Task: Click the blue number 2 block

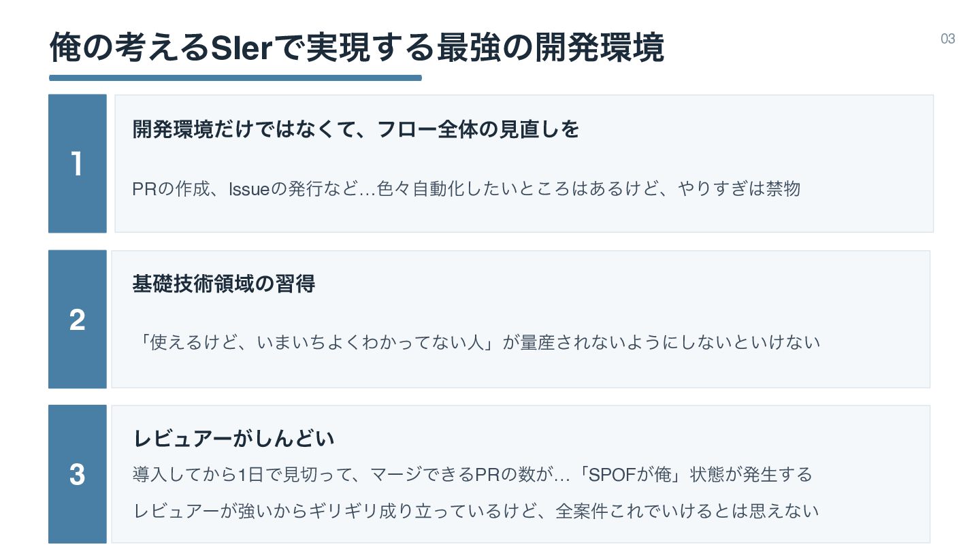Action: tap(77, 320)
